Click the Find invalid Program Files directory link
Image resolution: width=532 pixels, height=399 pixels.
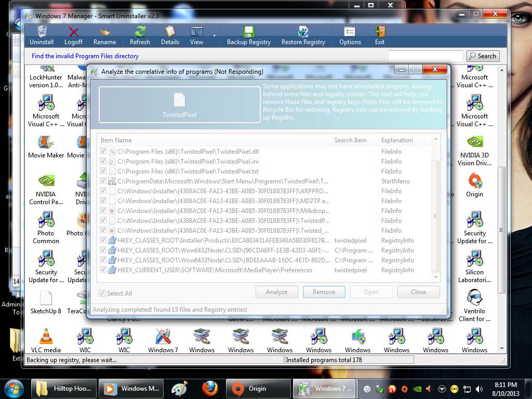point(85,56)
